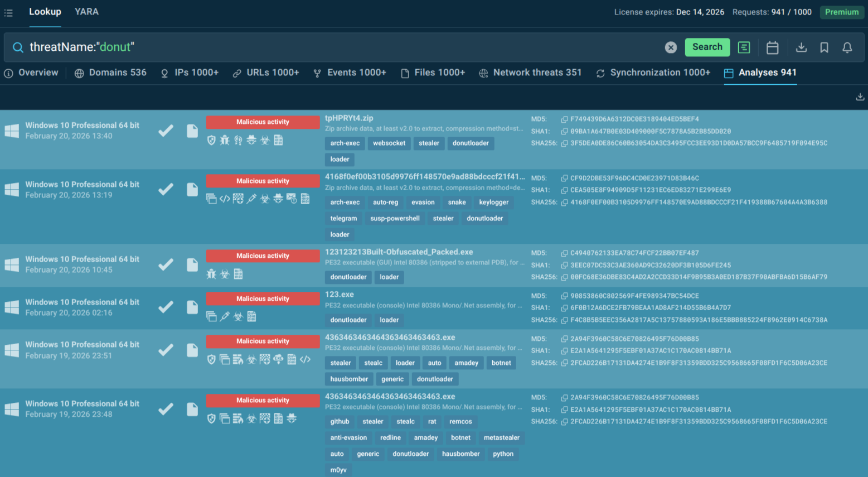Open the query builder icon beside Search
The width and height of the screenshot is (868, 477).
tap(744, 47)
